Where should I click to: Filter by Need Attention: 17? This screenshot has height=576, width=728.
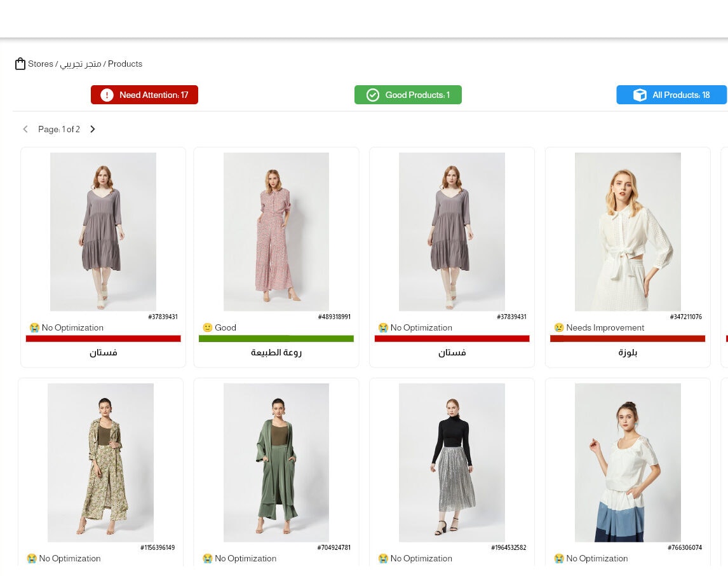[x=144, y=95]
